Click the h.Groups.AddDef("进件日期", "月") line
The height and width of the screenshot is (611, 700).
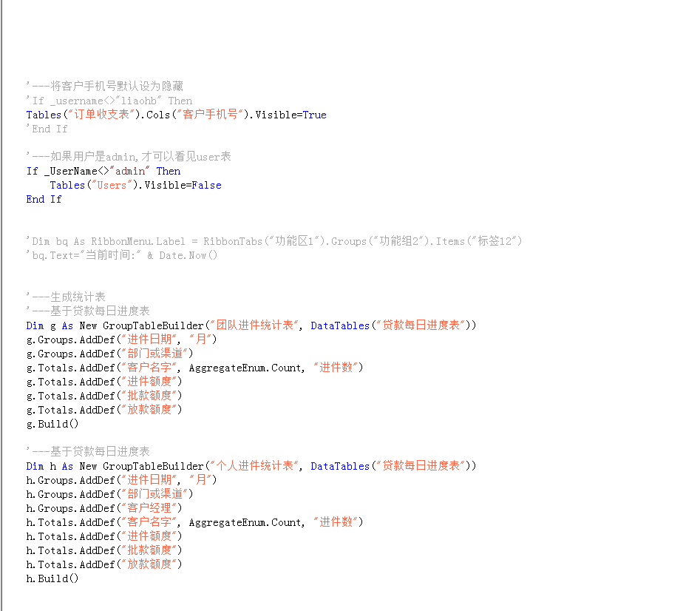(x=121, y=480)
